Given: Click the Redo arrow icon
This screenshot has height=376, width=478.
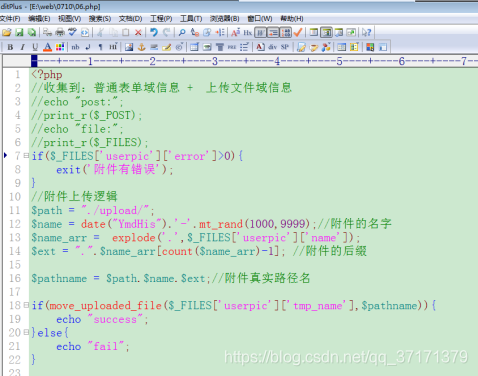Looking at the screenshot, I should click(166, 32).
